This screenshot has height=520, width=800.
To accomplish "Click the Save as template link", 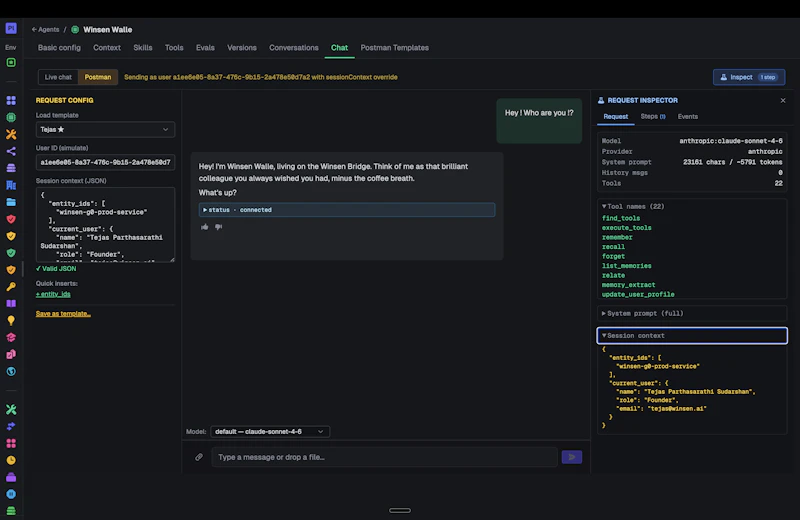I will [63, 314].
